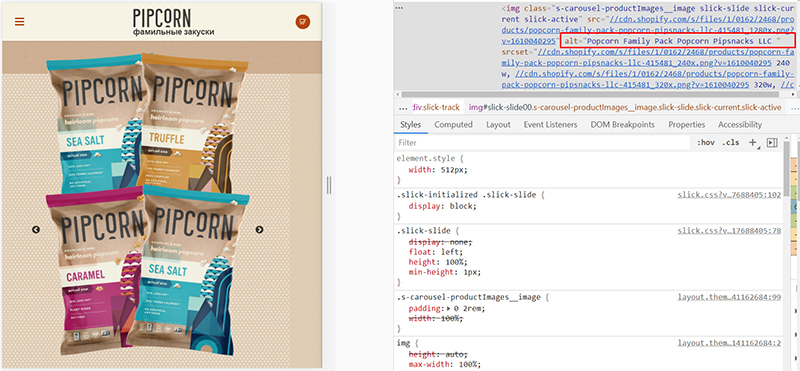Toggle the computed styles sidebar pane icon
The width and height of the screenshot is (800, 371).
(772, 142)
